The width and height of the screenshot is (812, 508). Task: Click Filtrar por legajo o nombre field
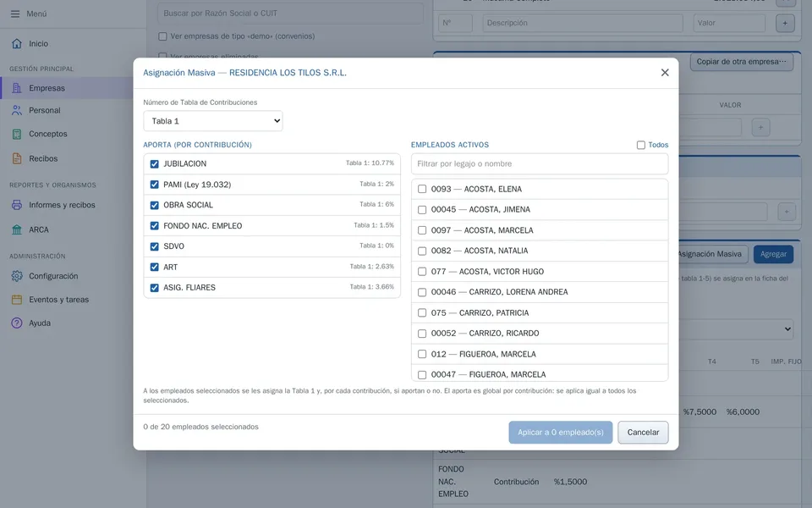click(x=540, y=163)
